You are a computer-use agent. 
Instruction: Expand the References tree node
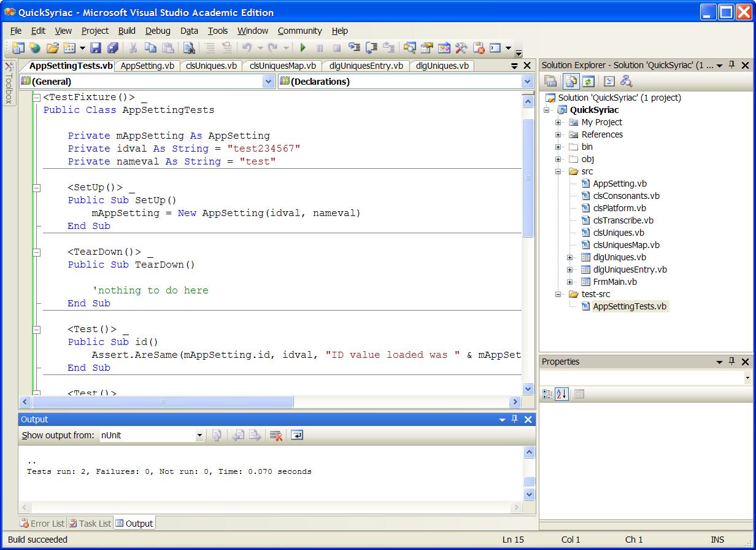coord(558,134)
